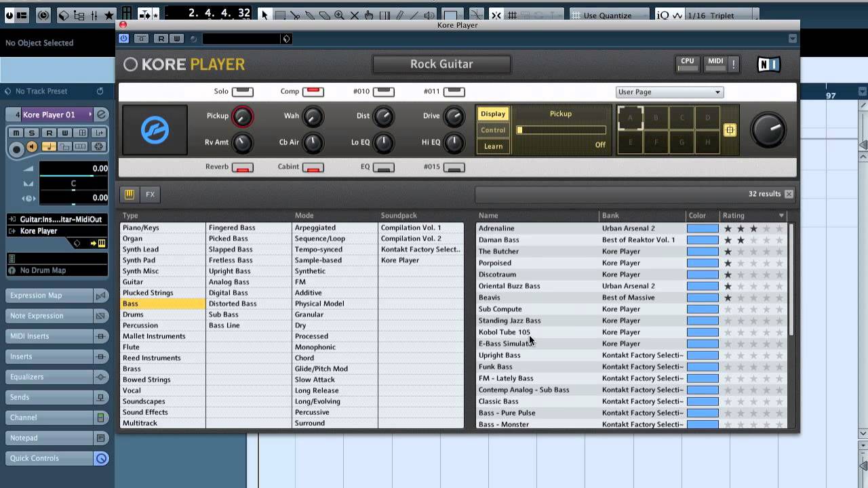Viewport: 868px width, 488px height.
Task: Open the User Page dropdown
Action: pyautogui.click(x=669, y=92)
